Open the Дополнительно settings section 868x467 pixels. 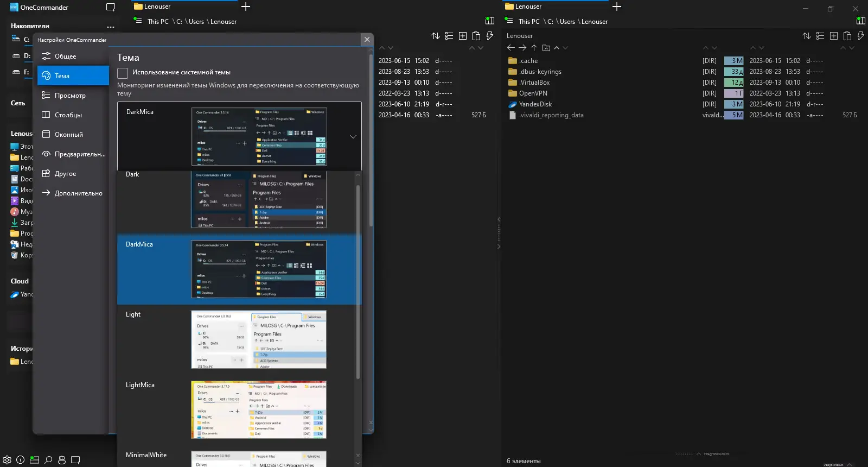pyautogui.click(x=73, y=193)
